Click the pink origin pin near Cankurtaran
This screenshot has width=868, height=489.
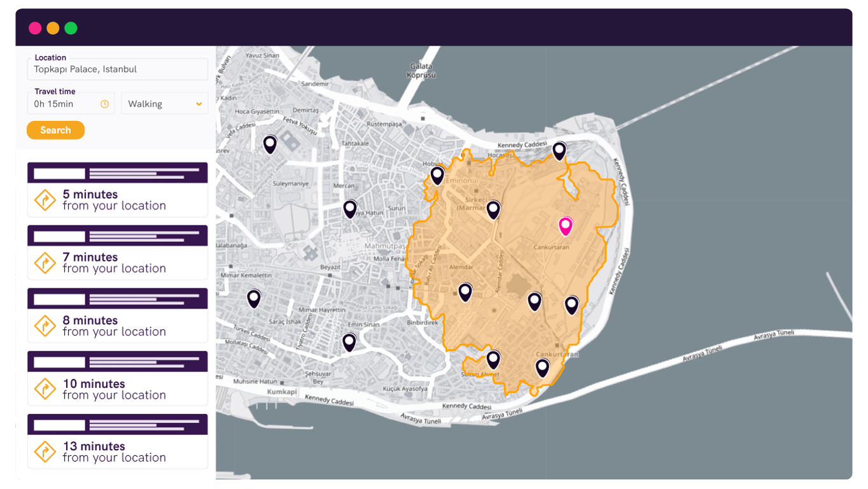coord(565,226)
